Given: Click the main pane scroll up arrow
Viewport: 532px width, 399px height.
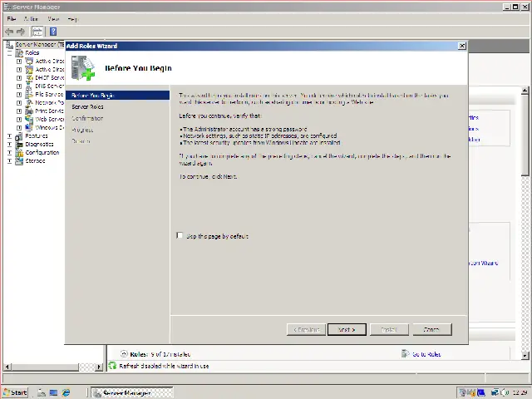Looking at the screenshot, I should 525,91.
